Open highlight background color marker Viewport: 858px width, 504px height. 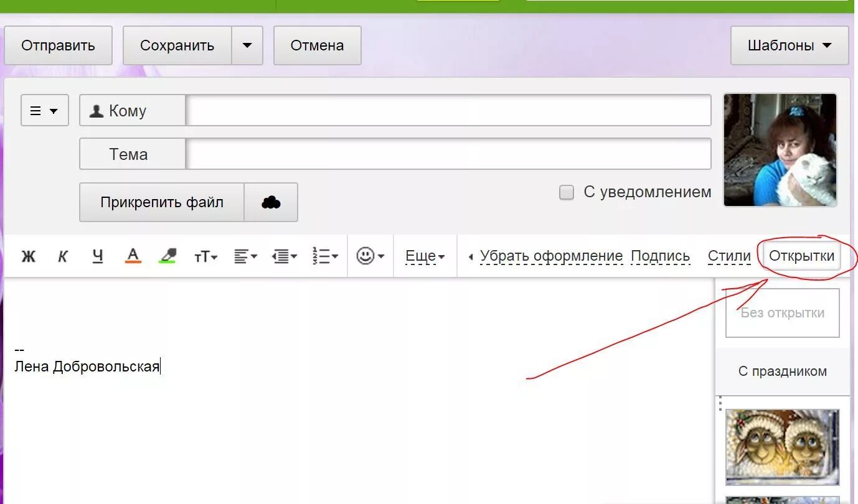coord(168,256)
